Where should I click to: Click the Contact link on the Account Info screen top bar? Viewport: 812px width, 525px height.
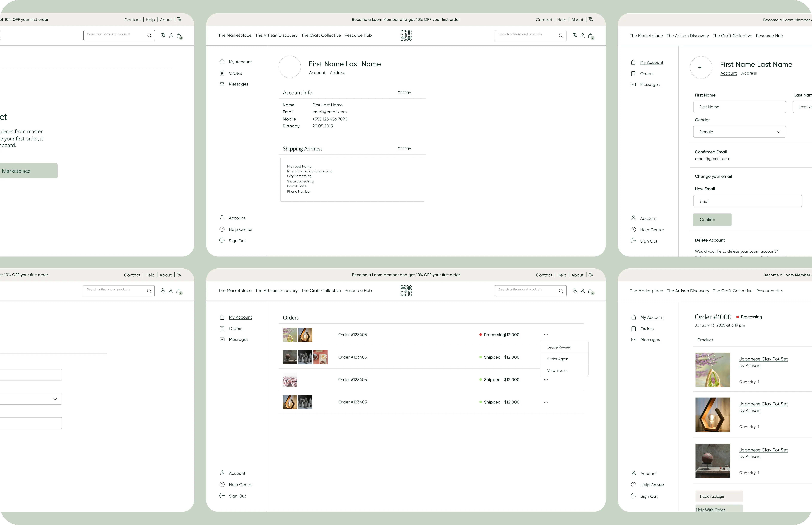coord(543,20)
